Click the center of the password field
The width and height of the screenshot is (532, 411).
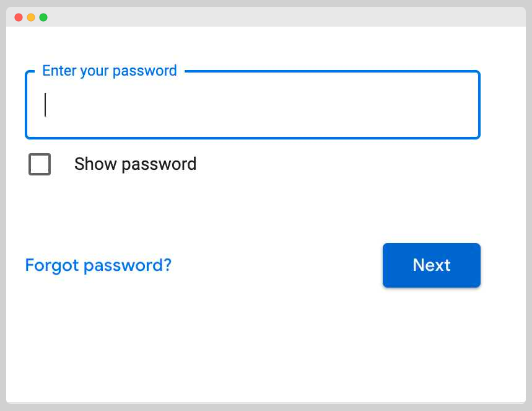coord(253,105)
